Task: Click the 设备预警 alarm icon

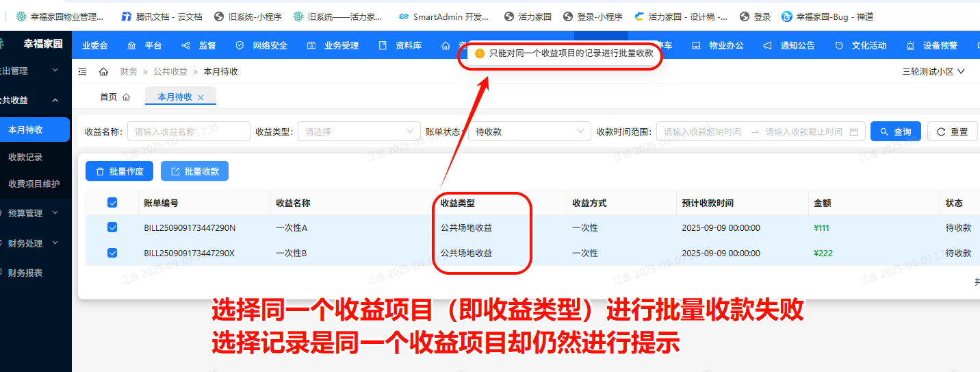Action: coord(910,46)
